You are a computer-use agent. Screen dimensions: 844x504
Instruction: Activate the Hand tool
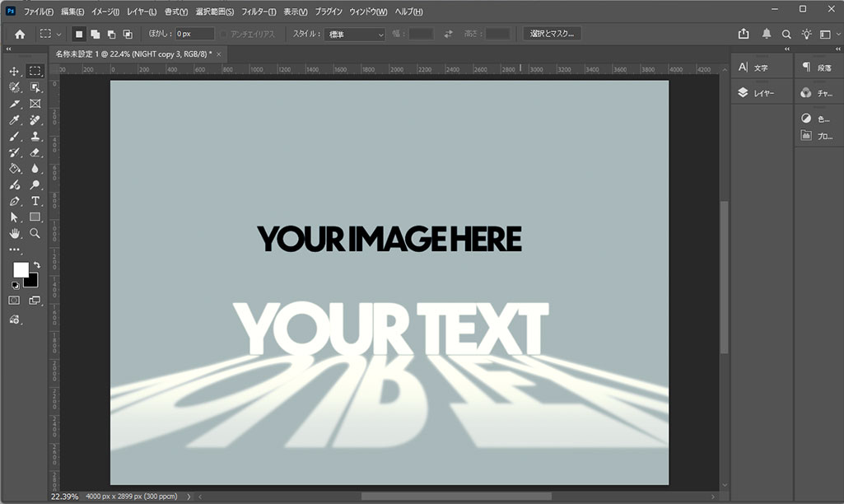(14, 234)
